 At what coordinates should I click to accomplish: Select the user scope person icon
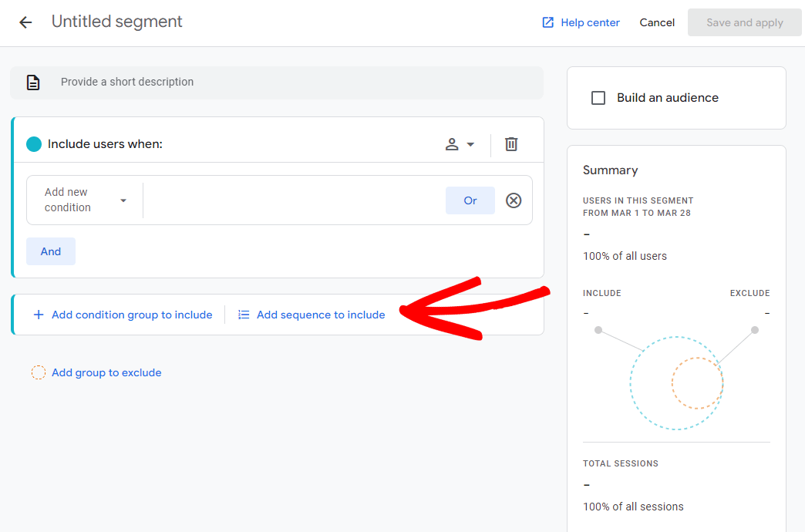click(x=453, y=143)
